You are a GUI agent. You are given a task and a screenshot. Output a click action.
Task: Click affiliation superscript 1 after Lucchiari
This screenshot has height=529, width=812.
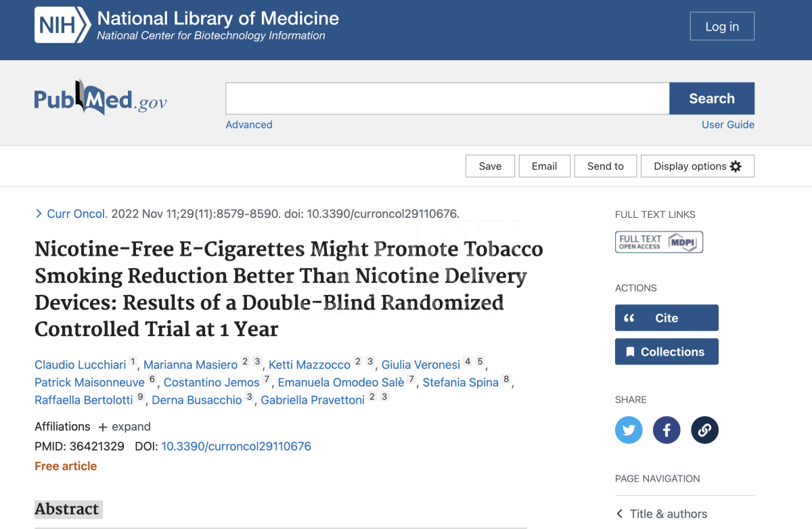[133, 362]
